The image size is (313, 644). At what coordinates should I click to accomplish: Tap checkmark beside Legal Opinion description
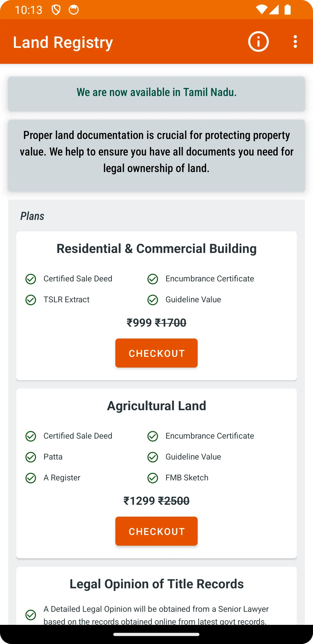click(x=31, y=615)
